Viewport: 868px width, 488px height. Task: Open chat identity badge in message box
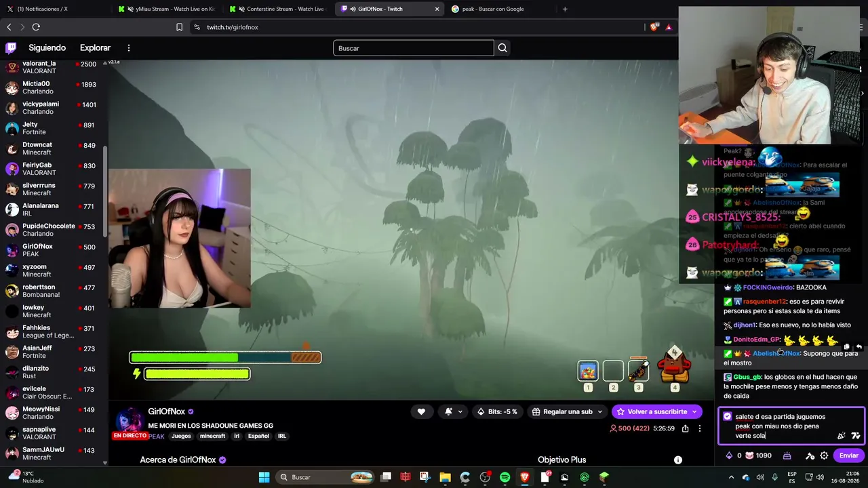[x=728, y=416]
